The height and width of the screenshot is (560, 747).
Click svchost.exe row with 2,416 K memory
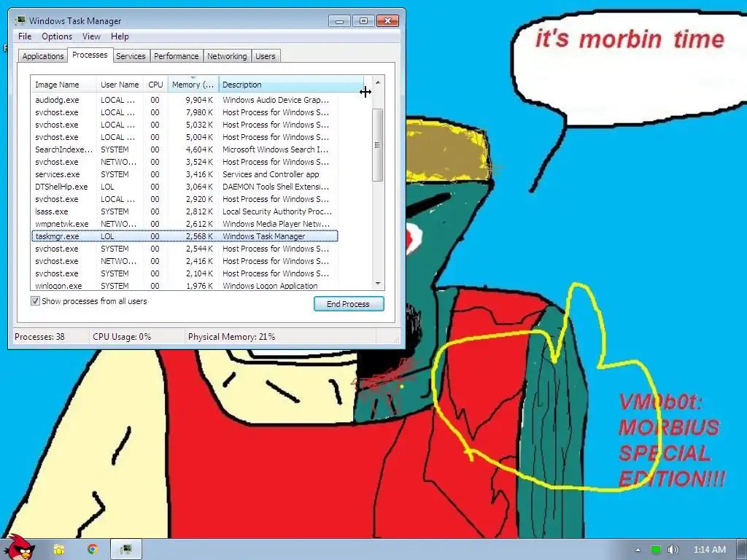[x=185, y=261]
